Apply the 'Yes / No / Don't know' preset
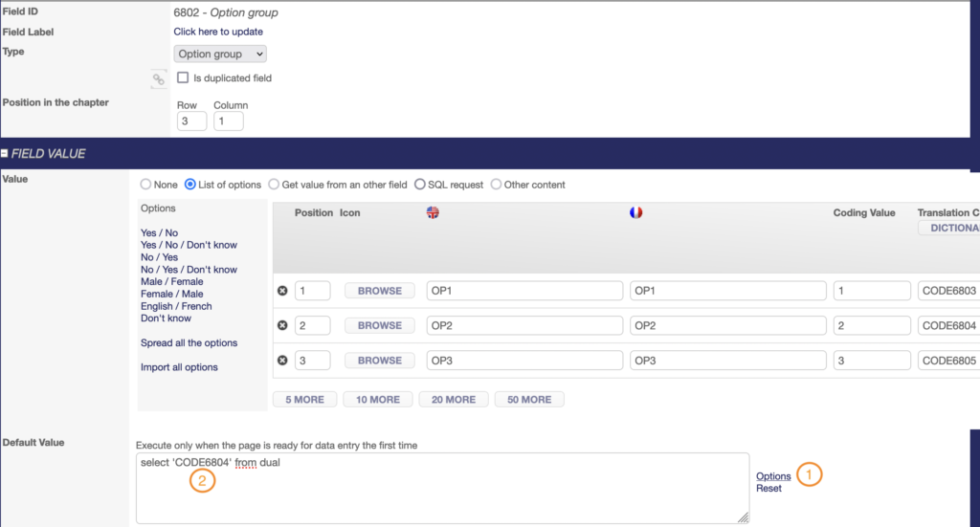980x527 pixels. [x=189, y=245]
